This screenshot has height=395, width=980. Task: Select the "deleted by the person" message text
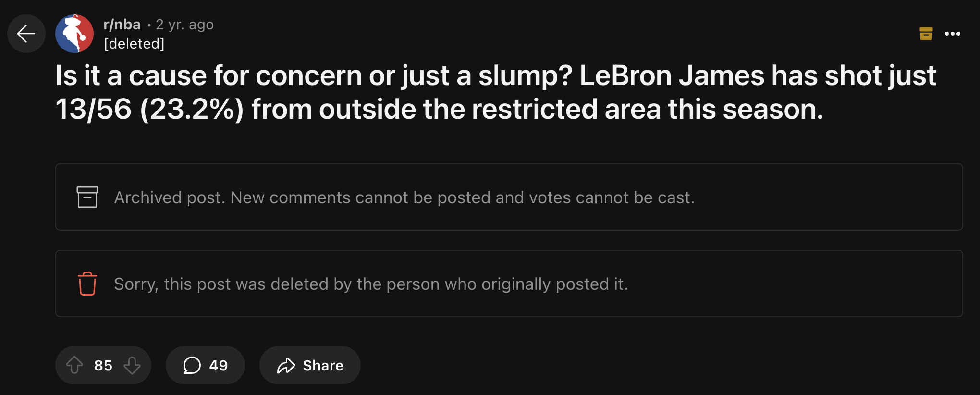tap(371, 284)
